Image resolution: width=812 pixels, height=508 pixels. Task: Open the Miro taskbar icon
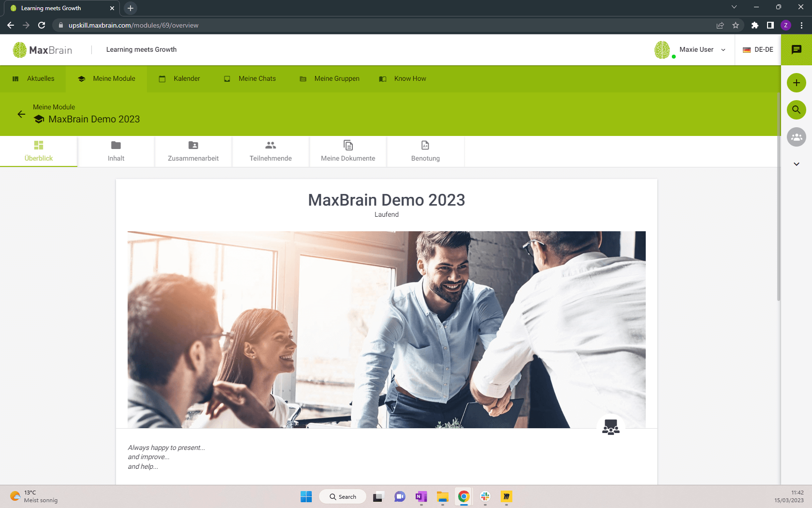[x=507, y=497]
